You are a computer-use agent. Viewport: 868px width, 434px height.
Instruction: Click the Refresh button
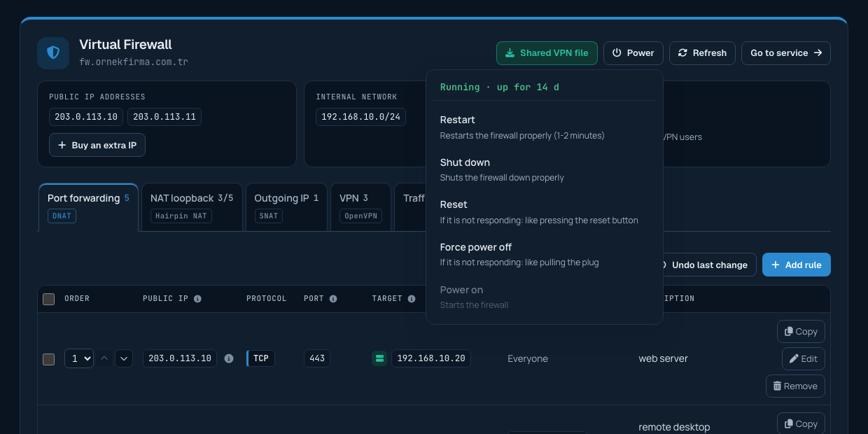click(x=702, y=53)
